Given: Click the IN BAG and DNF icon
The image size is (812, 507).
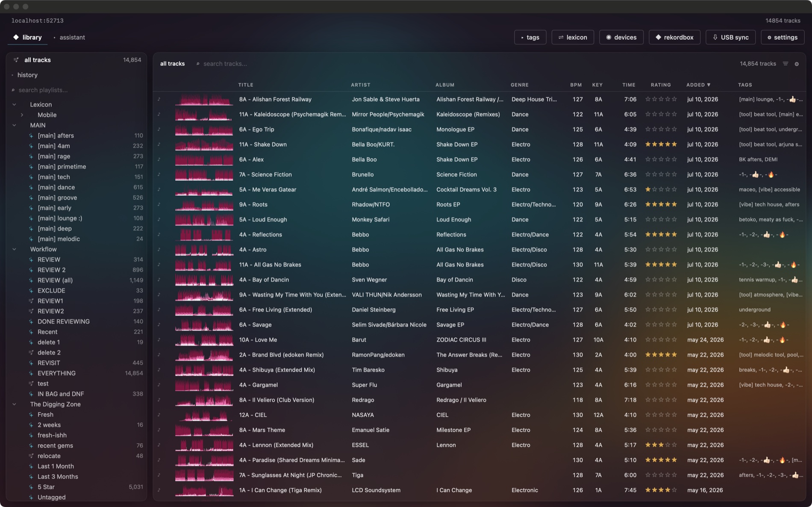Looking at the screenshot, I should (x=31, y=394).
